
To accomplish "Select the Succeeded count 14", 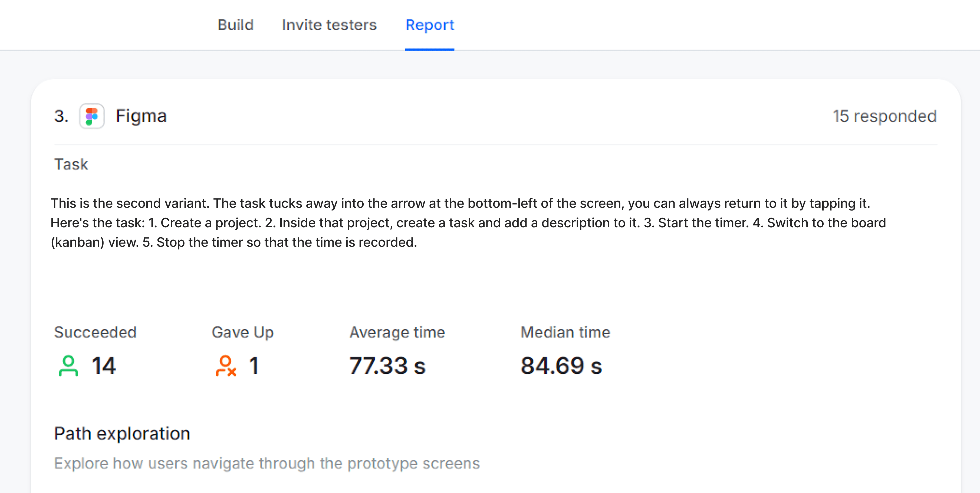I will click(x=104, y=366).
